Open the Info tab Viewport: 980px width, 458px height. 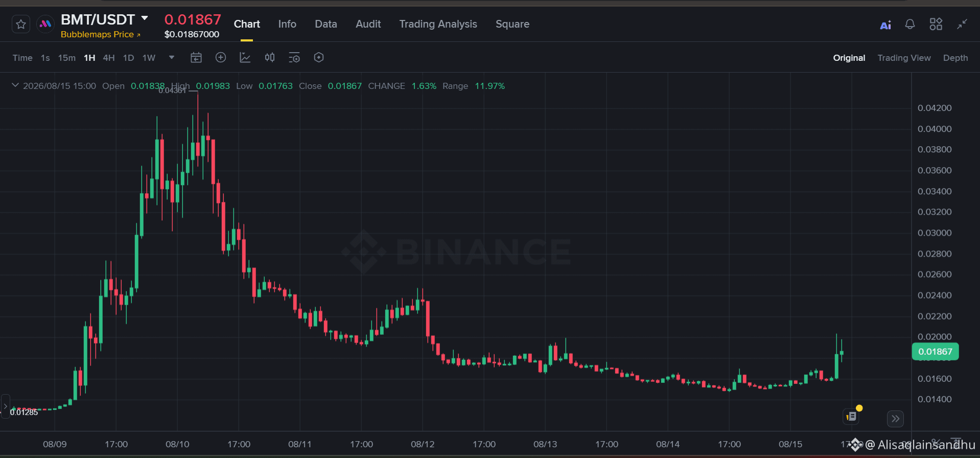(287, 24)
